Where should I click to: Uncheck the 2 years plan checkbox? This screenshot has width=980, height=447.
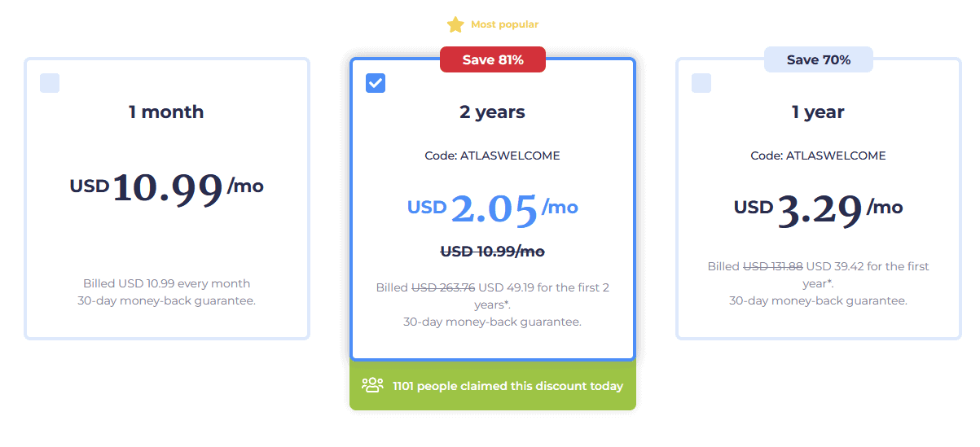pyautogui.click(x=376, y=83)
